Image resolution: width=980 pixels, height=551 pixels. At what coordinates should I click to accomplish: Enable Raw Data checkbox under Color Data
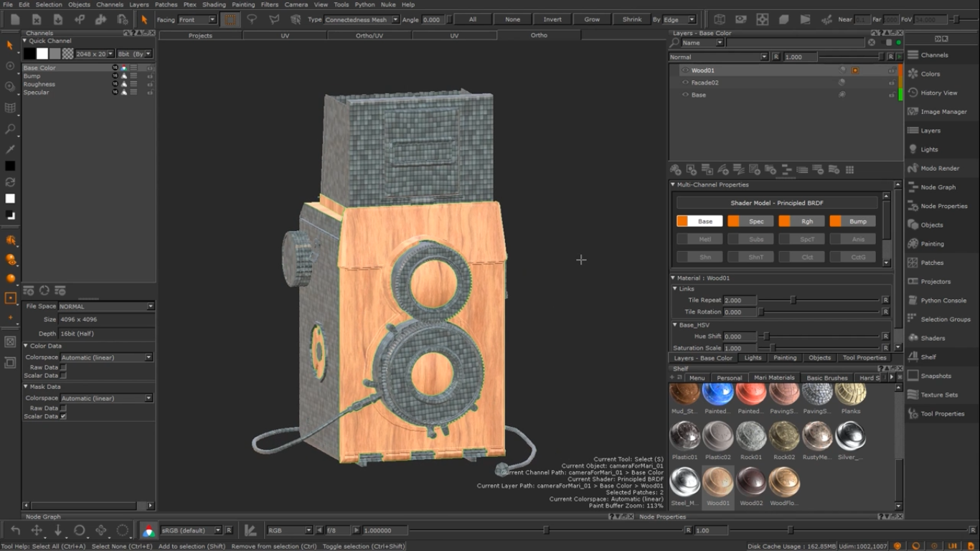tap(63, 367)
